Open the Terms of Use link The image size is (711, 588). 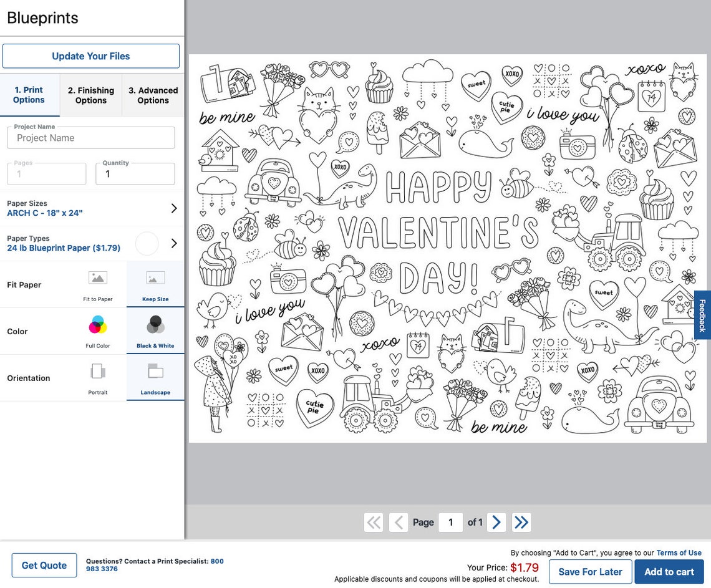(x=679, y=552)
